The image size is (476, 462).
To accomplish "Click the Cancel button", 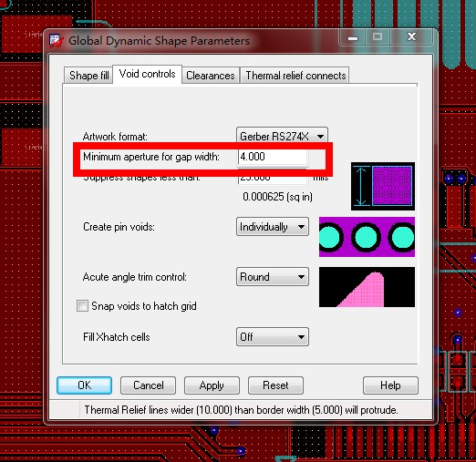I will (x=148, y=385).
